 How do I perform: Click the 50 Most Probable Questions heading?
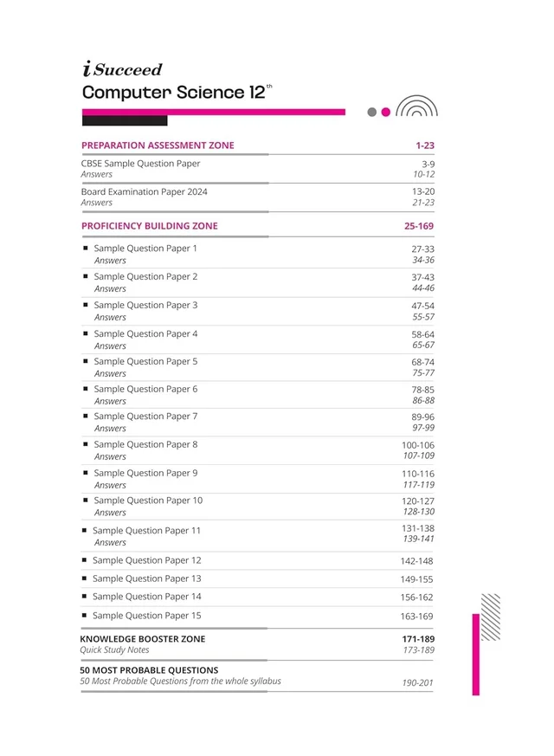tap(149, 670)
